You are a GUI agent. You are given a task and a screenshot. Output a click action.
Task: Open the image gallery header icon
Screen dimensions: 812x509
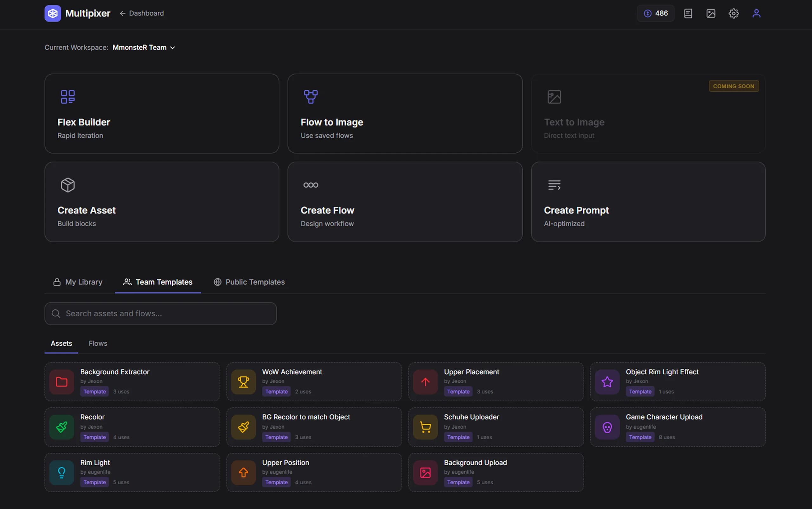click(710, 13)
